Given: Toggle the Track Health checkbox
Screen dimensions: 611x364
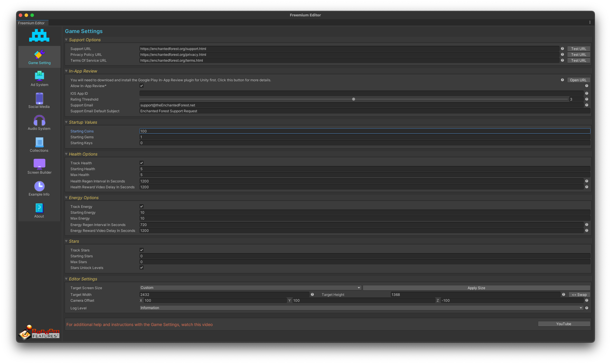Looking at the screenshot, I should point(142,163).
